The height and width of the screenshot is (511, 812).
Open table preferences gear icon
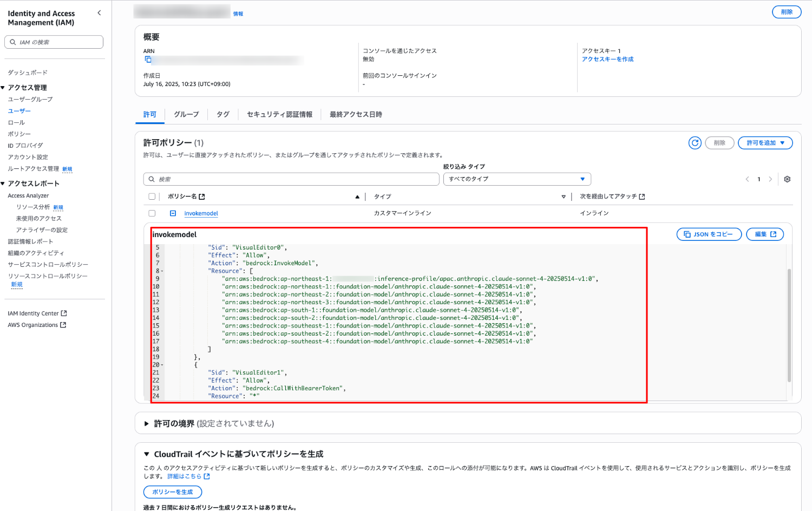(787, 179)
